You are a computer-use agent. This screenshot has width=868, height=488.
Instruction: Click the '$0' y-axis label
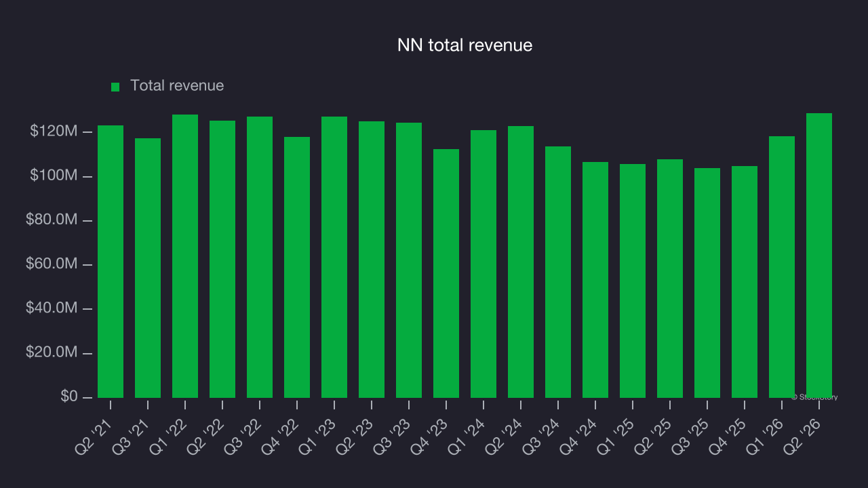(68, 397)
